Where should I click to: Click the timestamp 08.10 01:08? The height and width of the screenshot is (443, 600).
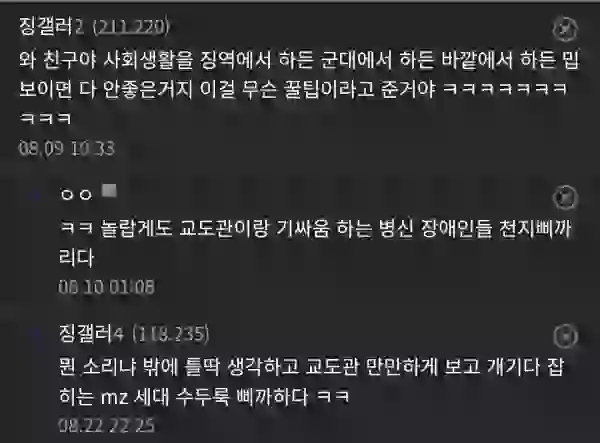[x=106, y=287]
